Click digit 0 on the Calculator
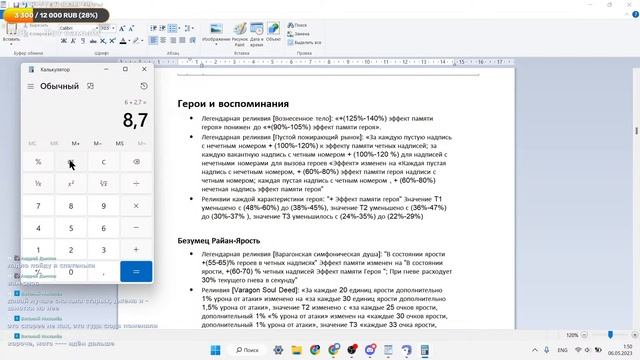The height and width of the screenshot is (360, 640). tap(71, 271)
